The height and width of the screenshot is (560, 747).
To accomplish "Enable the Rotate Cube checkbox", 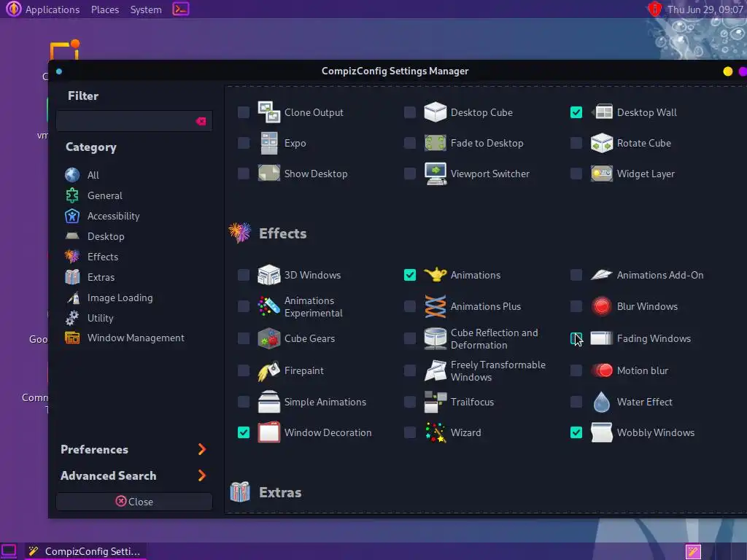I will coord(576,143).
